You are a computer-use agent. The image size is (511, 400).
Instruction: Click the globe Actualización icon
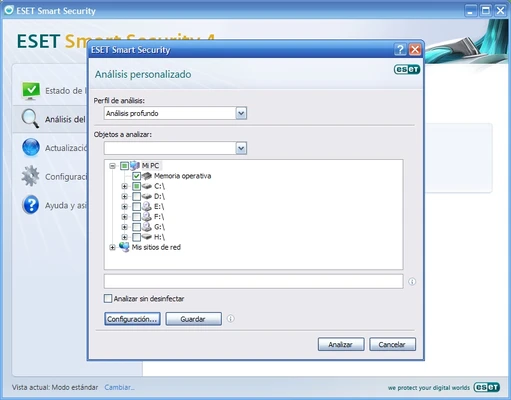pyautogui.click(x=31, y=147)
